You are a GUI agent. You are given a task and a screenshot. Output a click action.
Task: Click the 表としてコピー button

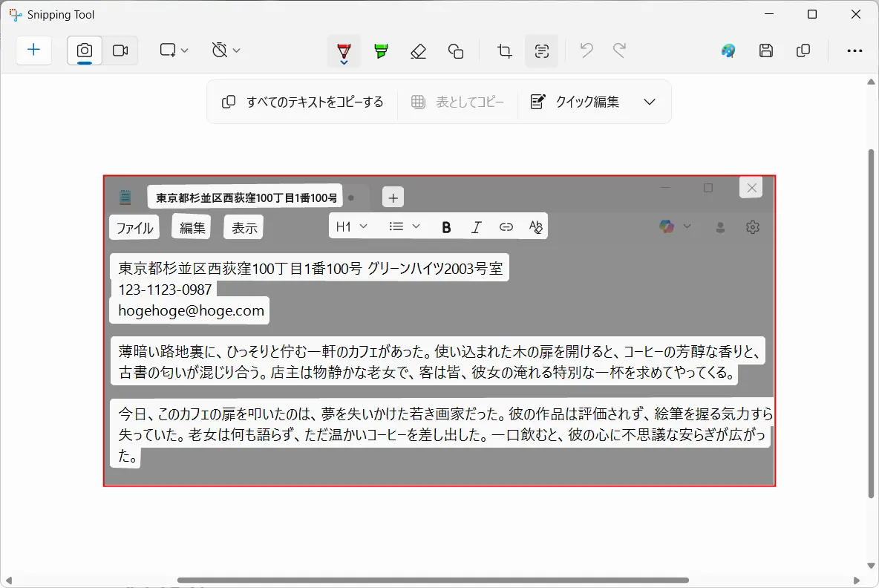click(457, 102)
